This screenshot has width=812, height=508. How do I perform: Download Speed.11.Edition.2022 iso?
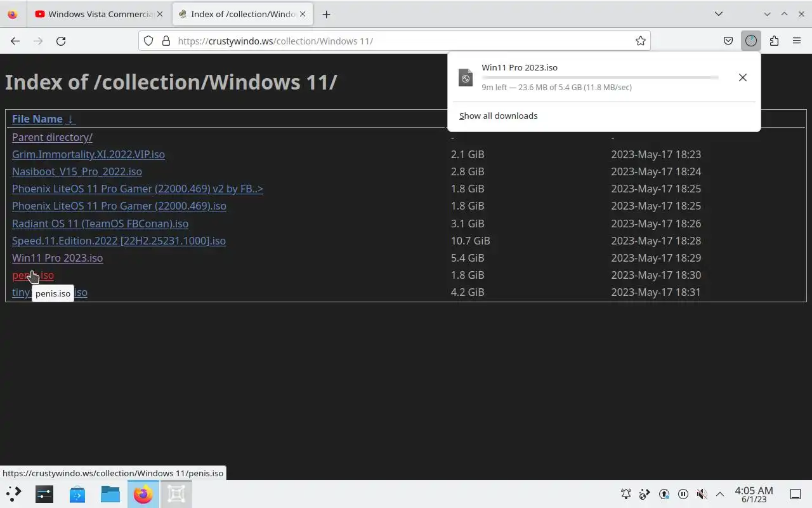click(119, 241)
